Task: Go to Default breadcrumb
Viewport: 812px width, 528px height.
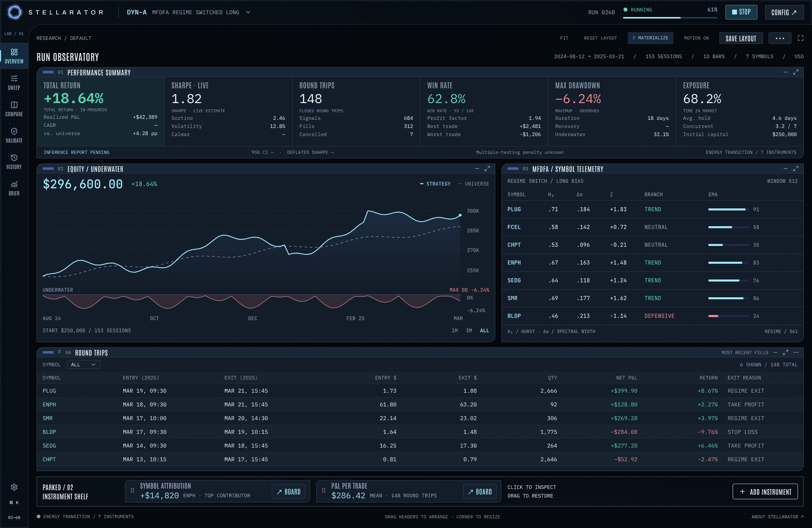Action: click(80, 38)
